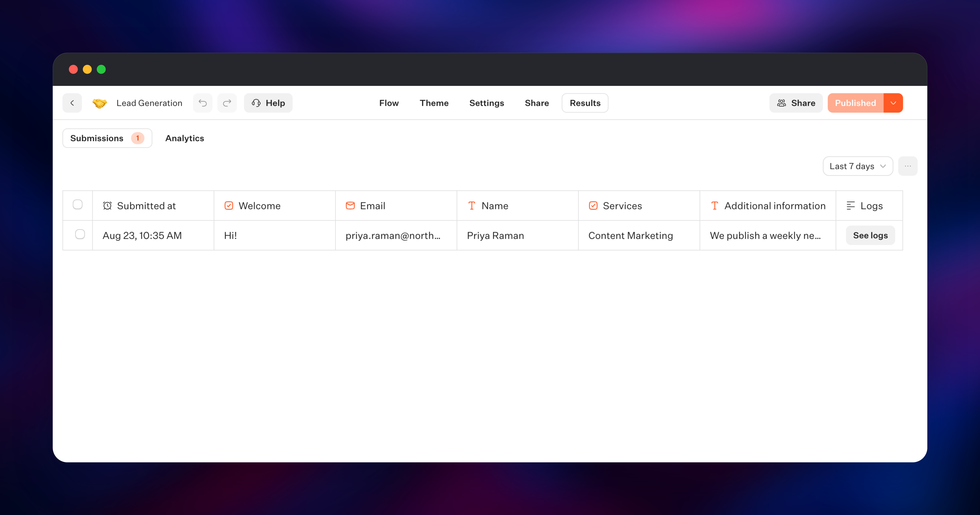Open the Results tab
This screenshot has height=515, width=980.
(x=585, y=103)
